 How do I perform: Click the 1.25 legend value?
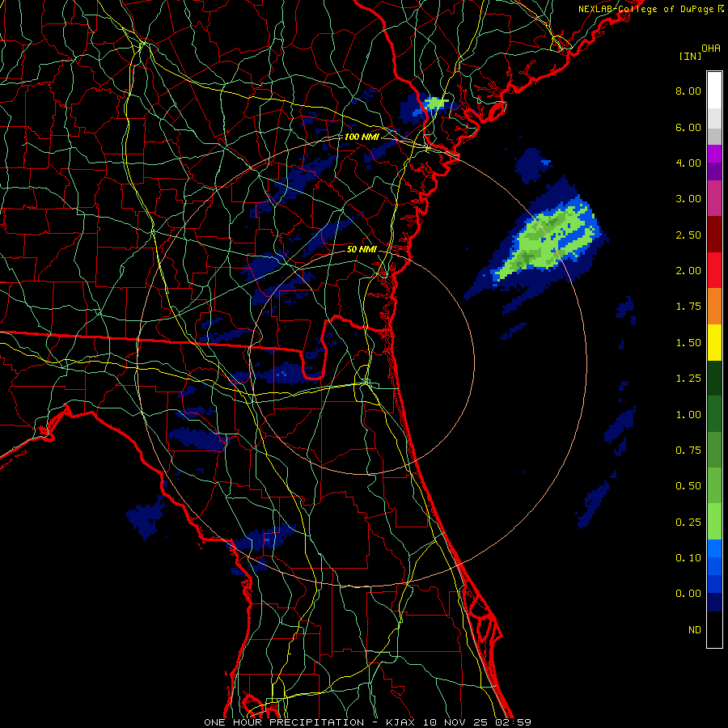coord(688,379)
